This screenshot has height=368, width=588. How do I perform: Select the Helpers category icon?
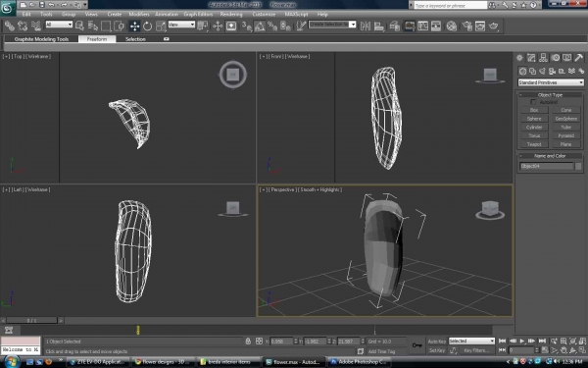[x=562, y=71]
